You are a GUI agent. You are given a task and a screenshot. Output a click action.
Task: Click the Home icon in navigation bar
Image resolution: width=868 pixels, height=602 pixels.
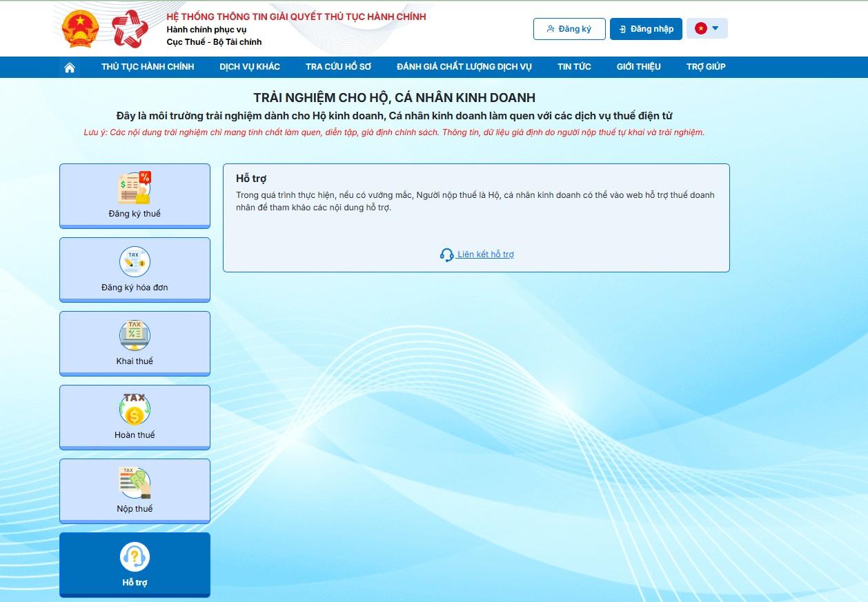[69, 68]
